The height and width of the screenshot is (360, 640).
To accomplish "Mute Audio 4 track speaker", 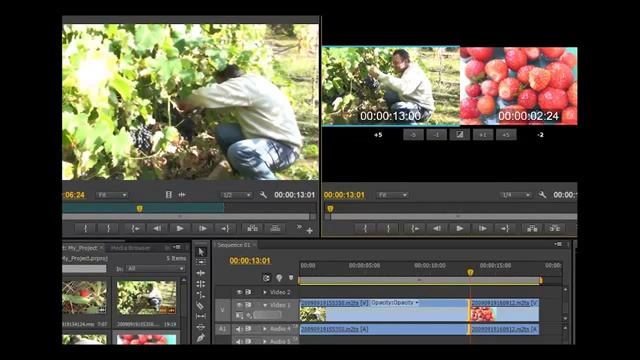I will (x=239, y=329).
